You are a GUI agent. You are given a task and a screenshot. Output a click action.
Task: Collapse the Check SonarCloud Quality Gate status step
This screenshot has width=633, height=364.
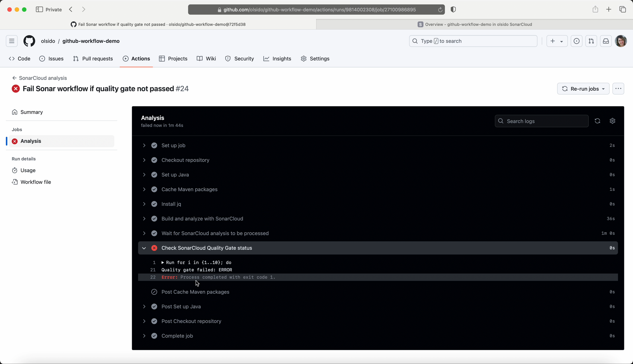144,248
